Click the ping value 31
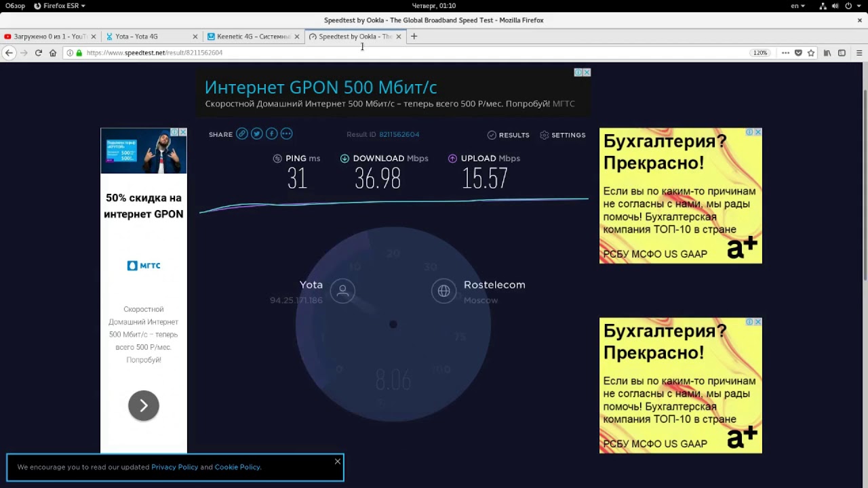Screen dimensions: 868x488 pos(297,179)
